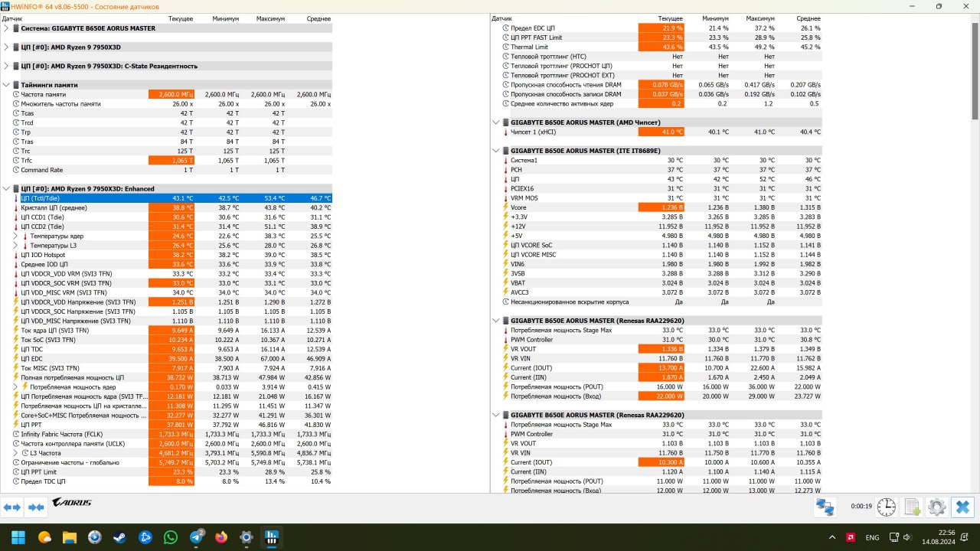Open Telegram from the taskbar
The height and width of the screenshot is (551, 980).
pos(196,537)
